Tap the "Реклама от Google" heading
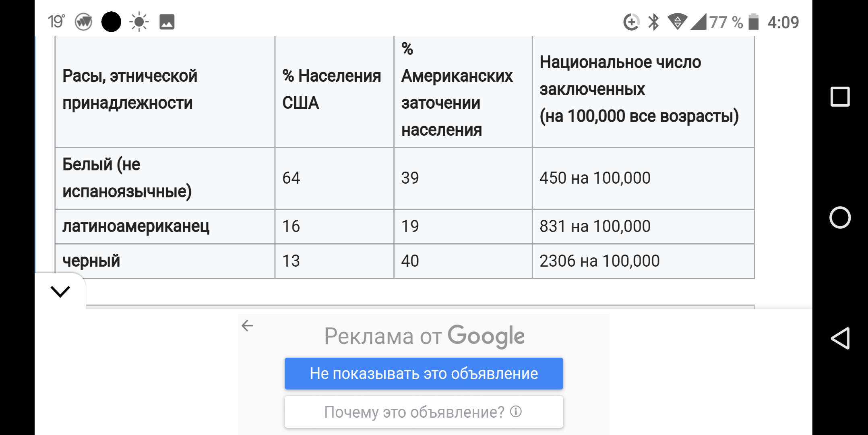Viewport: 868px width, 435px height. (424, 336)
